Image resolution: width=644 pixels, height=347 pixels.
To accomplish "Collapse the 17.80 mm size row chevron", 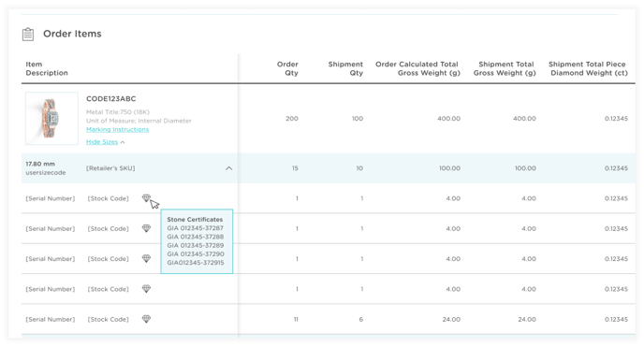I will (228, 168).
